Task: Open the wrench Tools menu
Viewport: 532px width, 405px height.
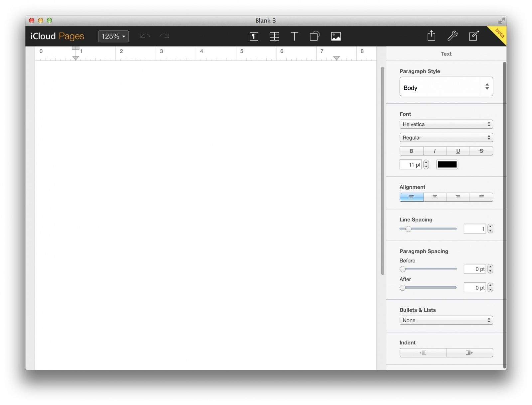Action: [452, 36]
